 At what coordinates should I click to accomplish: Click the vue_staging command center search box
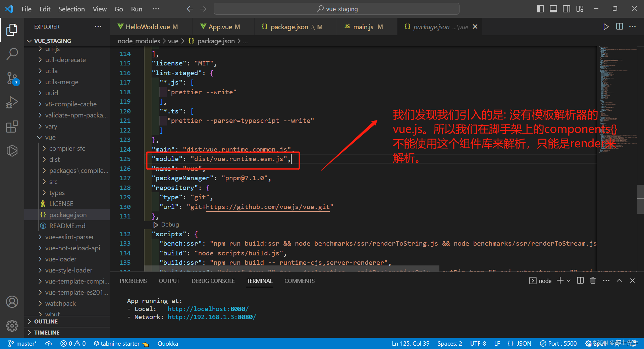(x=336, y=9)
